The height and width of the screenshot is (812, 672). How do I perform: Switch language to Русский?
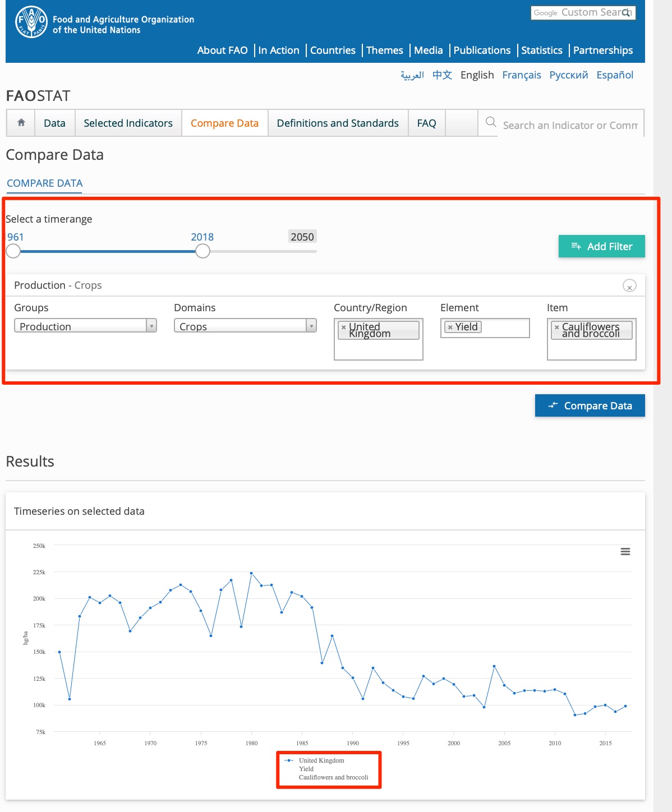click(x=569, y=75)
